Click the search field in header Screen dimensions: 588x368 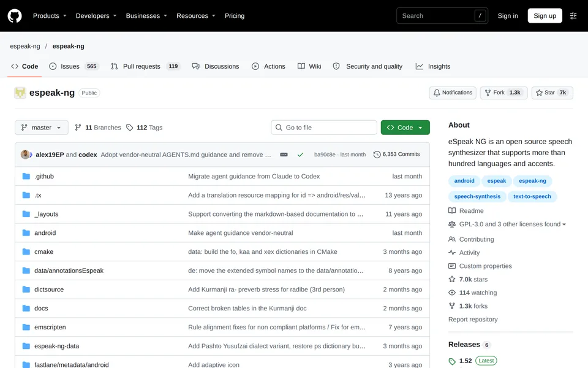click(x=442, y=16)
